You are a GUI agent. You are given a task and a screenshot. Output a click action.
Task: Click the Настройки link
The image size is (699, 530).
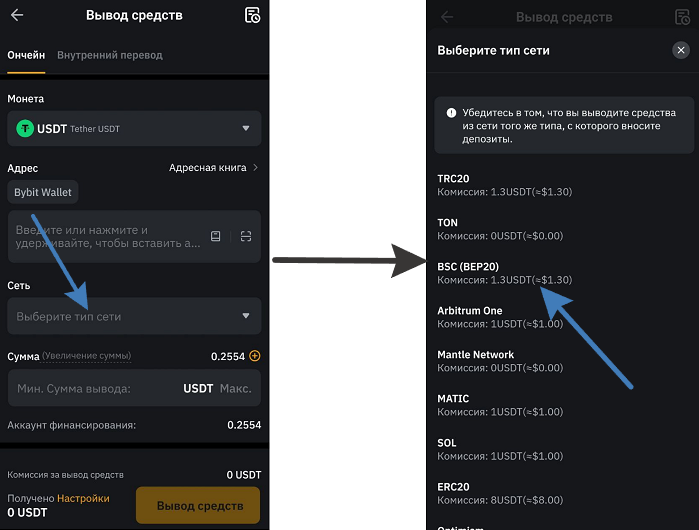83,498
